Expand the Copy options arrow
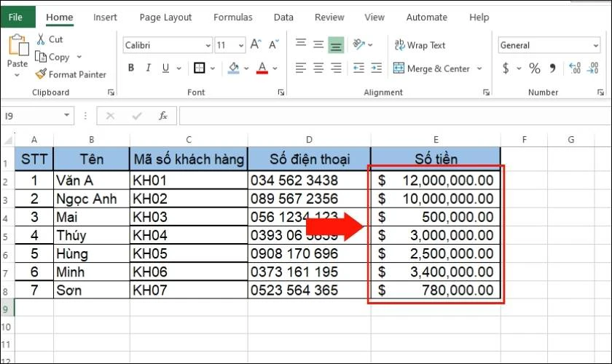The width and height of the screenshot is (612, 364). [79, 57]
